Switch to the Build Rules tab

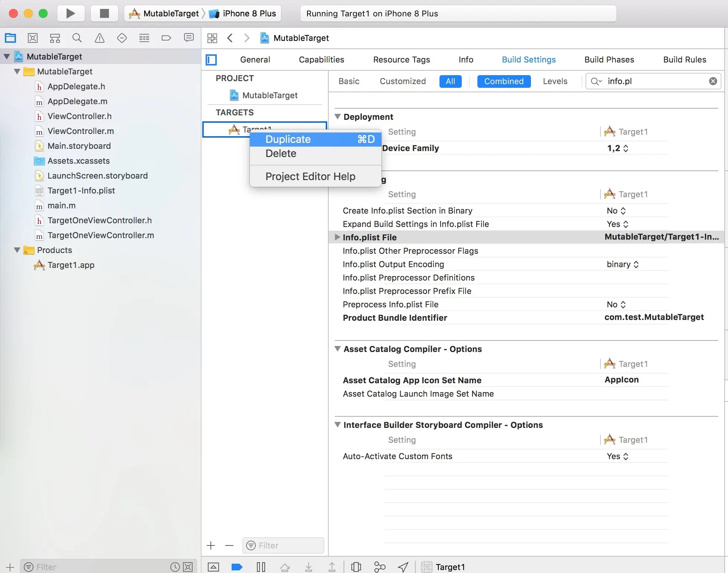click(x=684, y=60)
